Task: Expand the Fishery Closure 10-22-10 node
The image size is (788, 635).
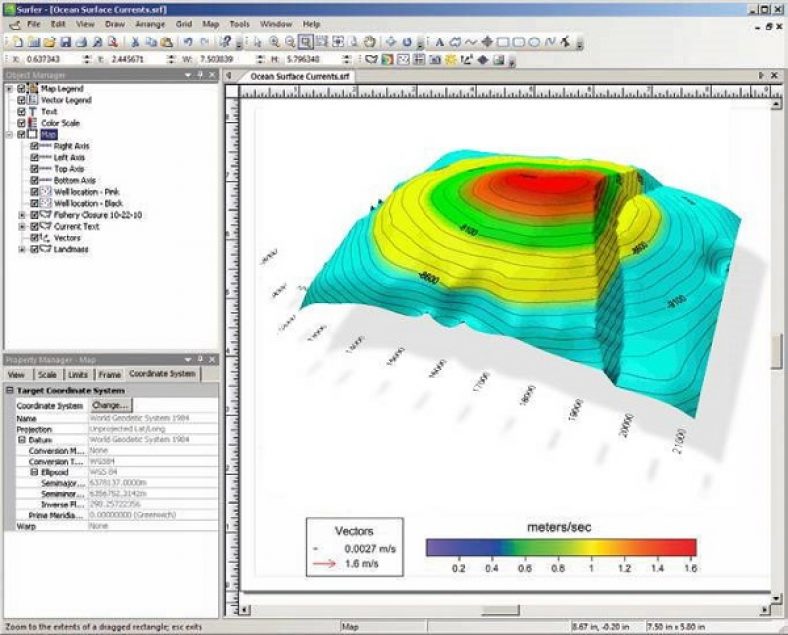Action: (22, 214)
